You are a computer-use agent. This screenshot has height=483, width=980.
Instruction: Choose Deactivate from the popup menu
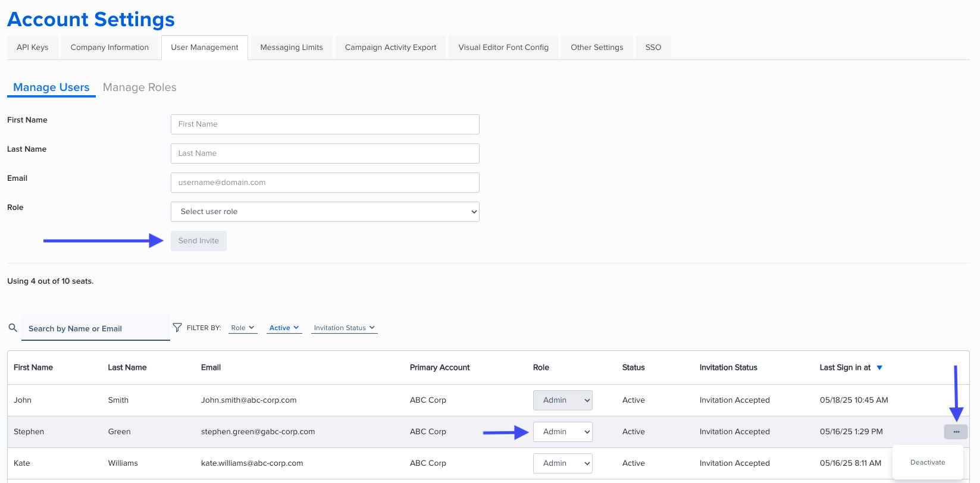click(x=928, y=462)
